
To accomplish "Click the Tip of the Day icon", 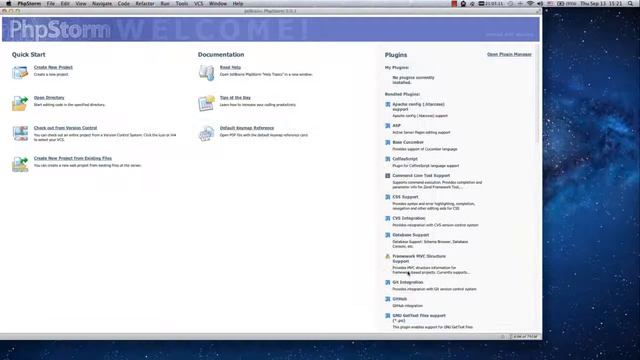I will pos(207,103).
